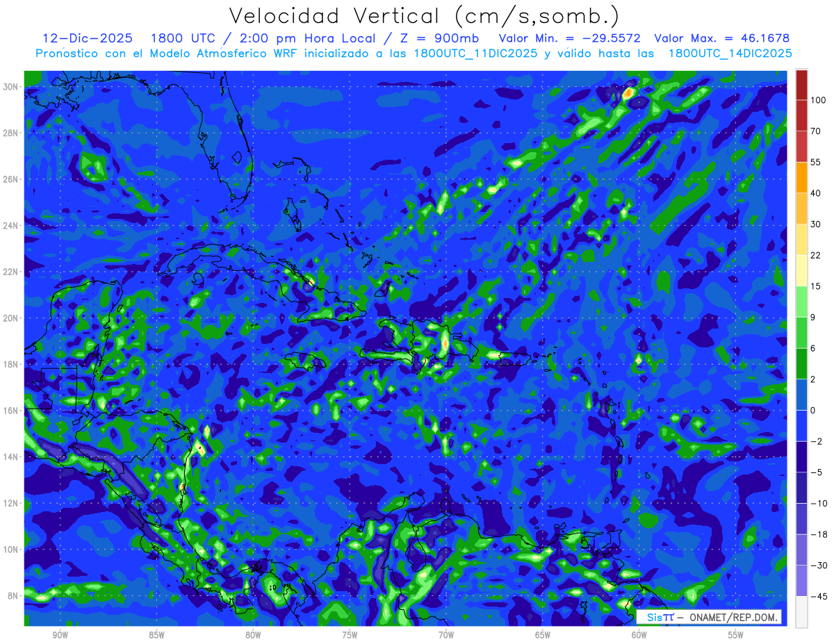Screen dimensions: 834x644
Task: Click the colorbar label "100"
Action: tap(818, 100)
